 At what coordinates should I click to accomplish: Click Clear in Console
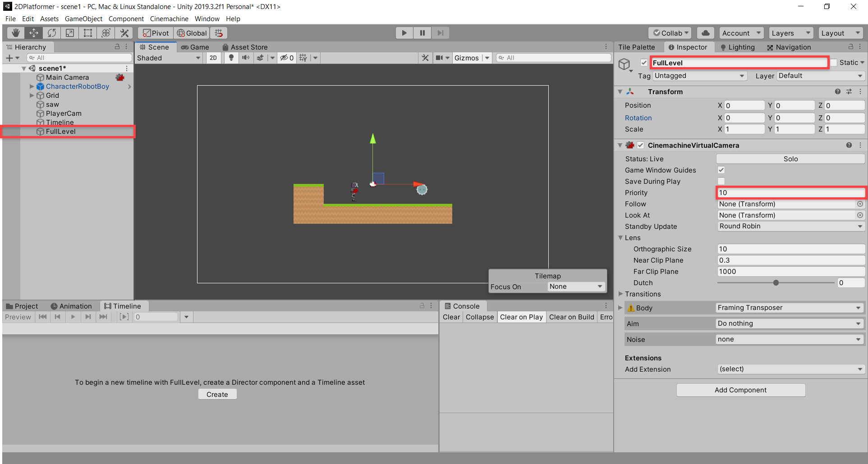point(451,317)
